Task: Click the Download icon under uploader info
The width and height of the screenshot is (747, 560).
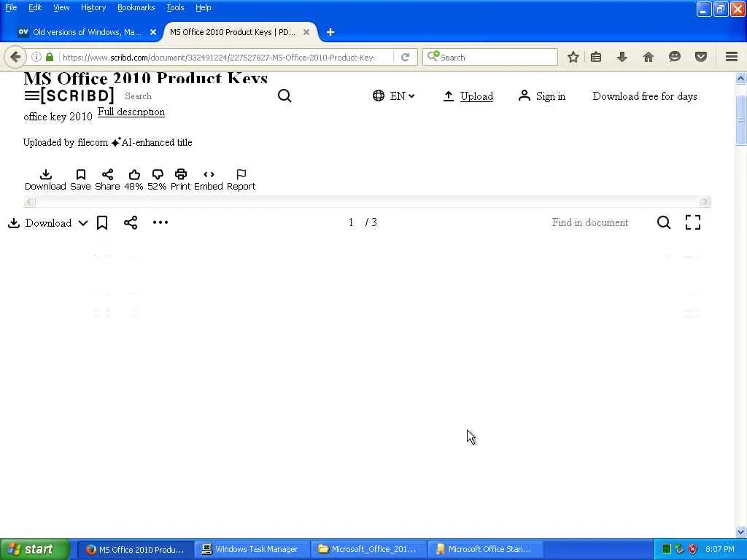Action: click(x=46, y=174)
